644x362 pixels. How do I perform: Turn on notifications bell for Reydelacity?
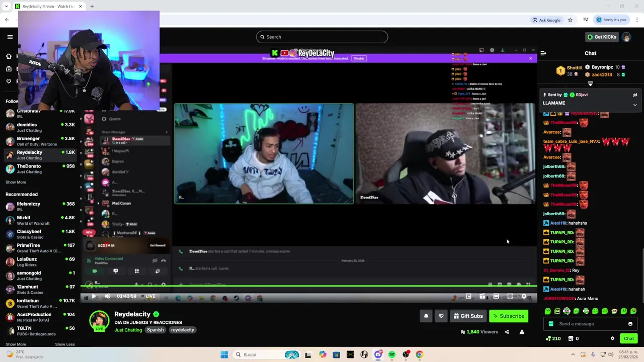point(426,316)
